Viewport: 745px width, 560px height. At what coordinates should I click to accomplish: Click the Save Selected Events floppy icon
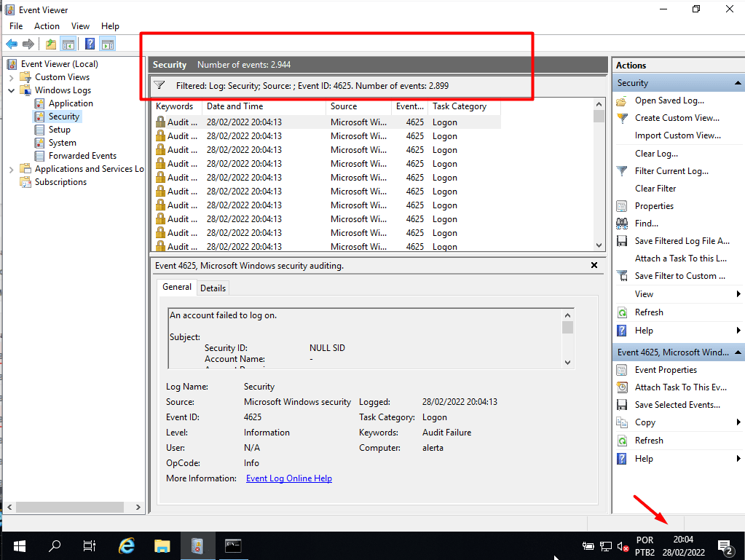621,405
